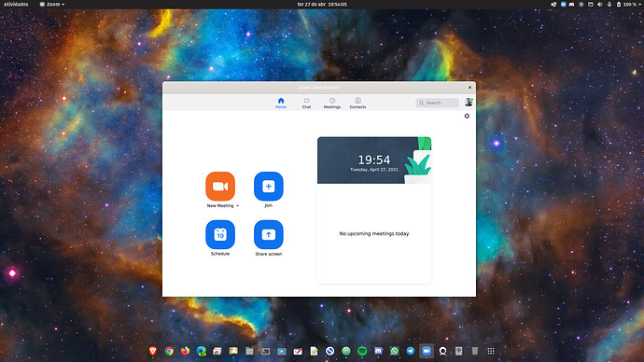This screenshot has height=362, width=644.
Task: Launch Telegram from the dock
Action: (x=411, y=351)
